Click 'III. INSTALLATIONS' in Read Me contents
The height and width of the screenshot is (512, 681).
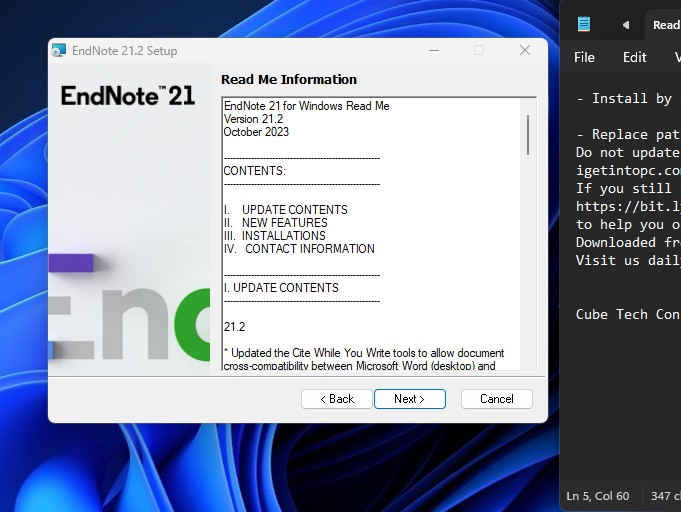point(274,236)
